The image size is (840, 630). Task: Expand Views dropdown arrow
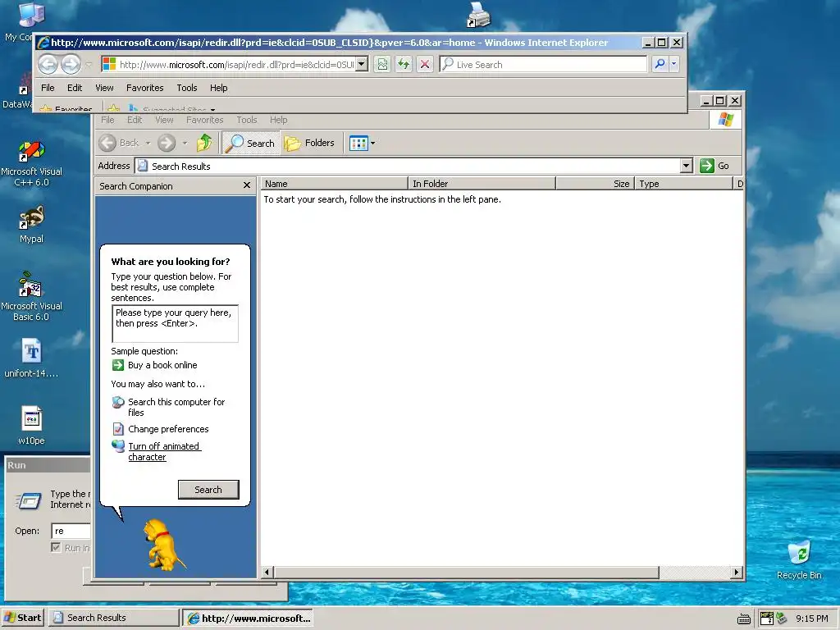373,143
